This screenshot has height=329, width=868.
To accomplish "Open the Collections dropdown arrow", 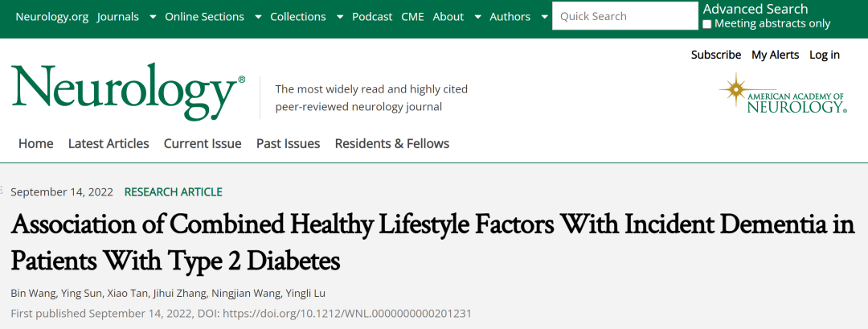I will pos(340,17).
